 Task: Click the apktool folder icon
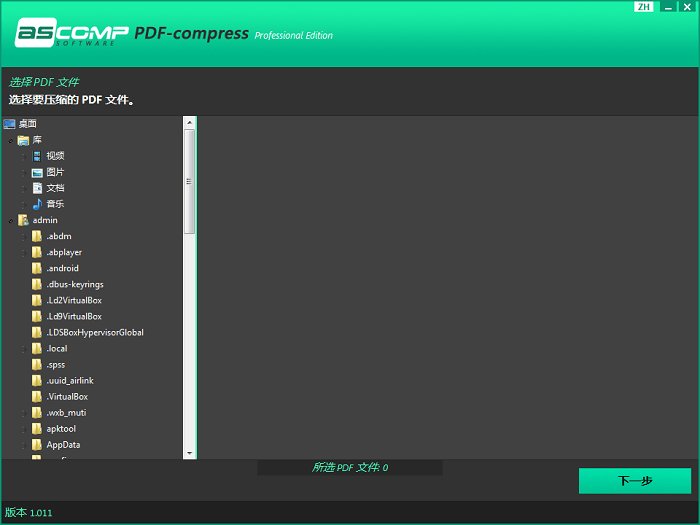coord(37,429)
